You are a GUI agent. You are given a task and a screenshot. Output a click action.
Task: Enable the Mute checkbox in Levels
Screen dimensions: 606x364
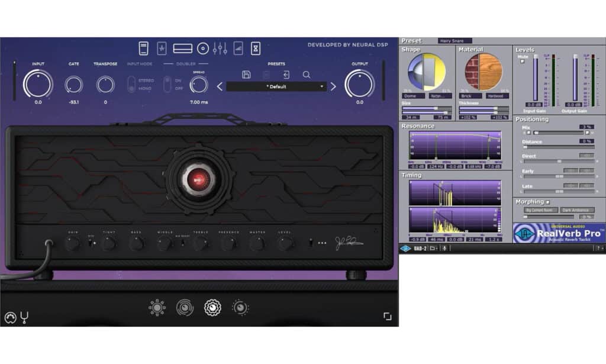coord(522,61)
